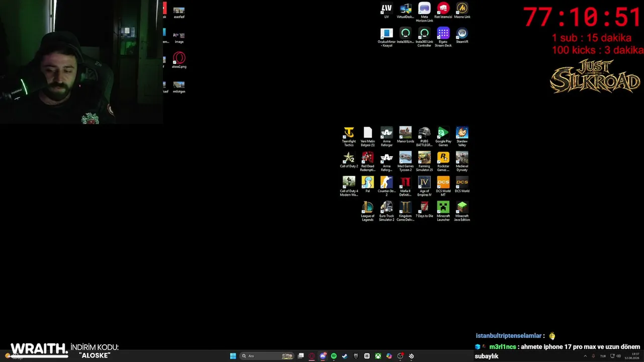Open the Rockstar Games Launcher shortcut
Image resolution: width=644 pixels, height=362 pixels.
(443, 161)
